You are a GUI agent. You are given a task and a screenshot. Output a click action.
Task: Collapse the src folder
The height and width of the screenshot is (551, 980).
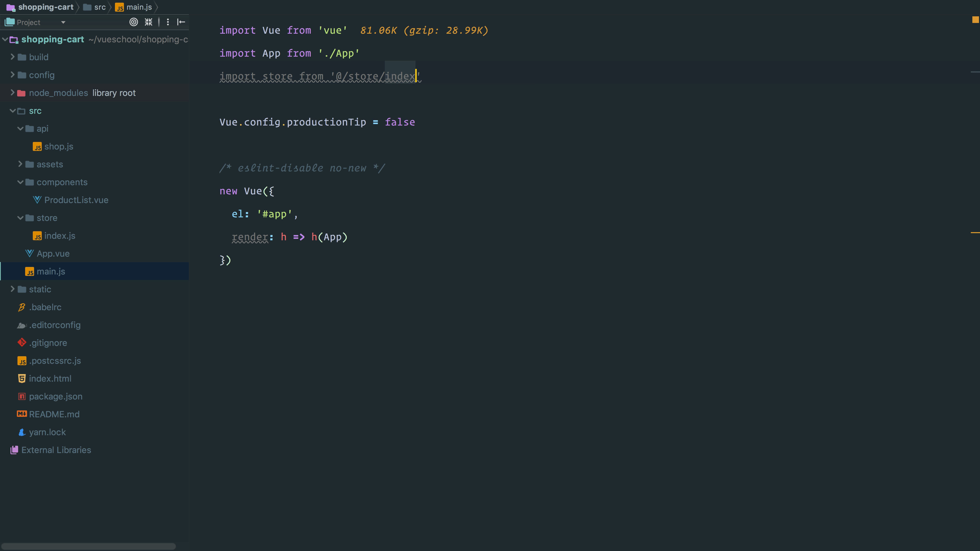pos(13,111)
